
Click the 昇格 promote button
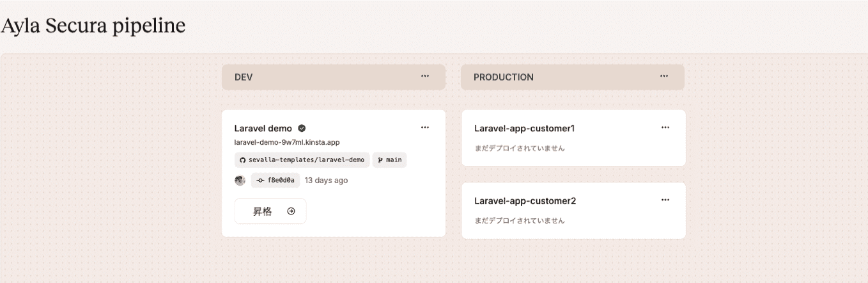pyautogui.click(x=270, y=211)
